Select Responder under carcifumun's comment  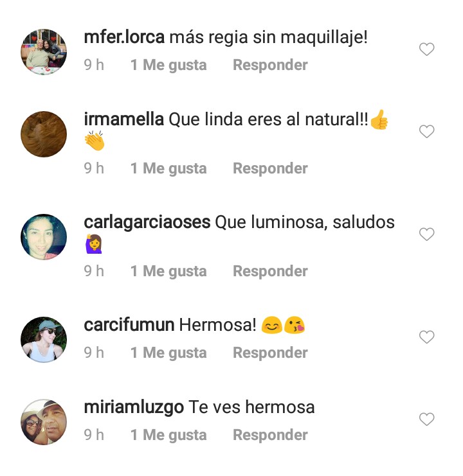(270, 353)
